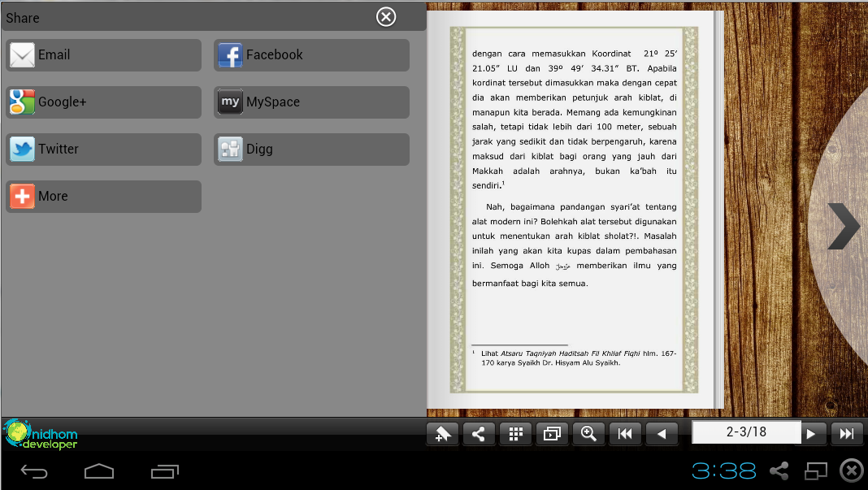Tap the system bar window resize icon
This screenshot has width=868, height=490.
coord(815,471)
